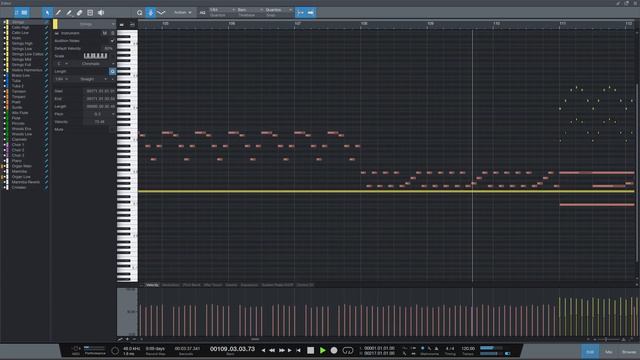Click the Tempo value 120.00

pos(468,349)
